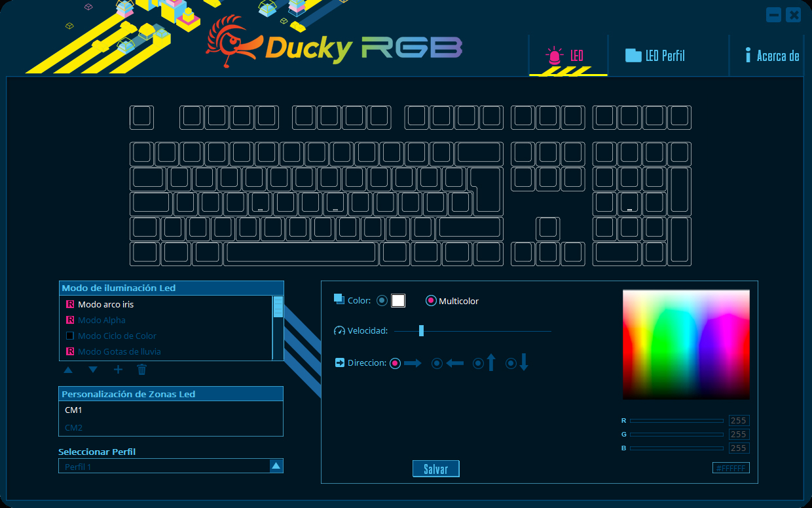Click the #FFFFFF hex color field

731,468
